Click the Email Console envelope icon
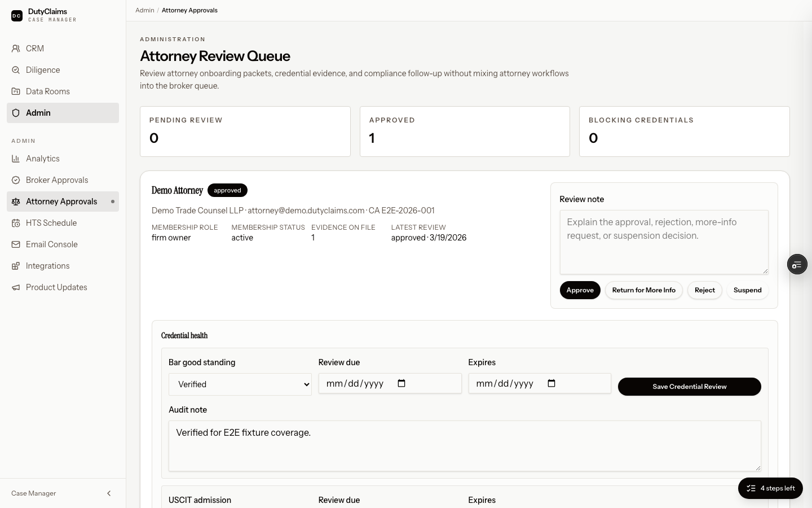 click(16, 244)
